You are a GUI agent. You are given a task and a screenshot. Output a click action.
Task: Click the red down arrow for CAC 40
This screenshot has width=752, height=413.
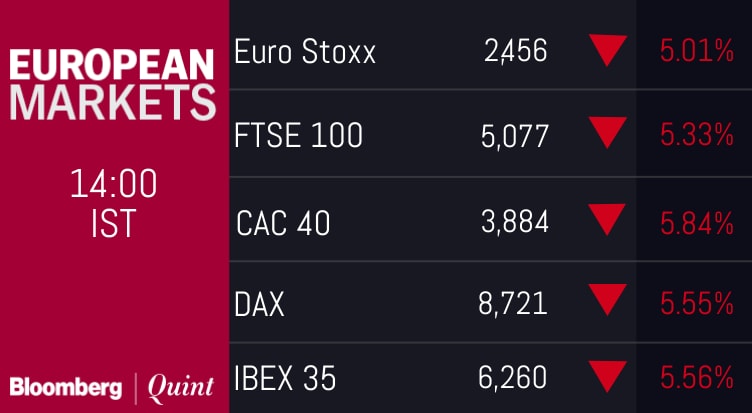click(607, 218)
